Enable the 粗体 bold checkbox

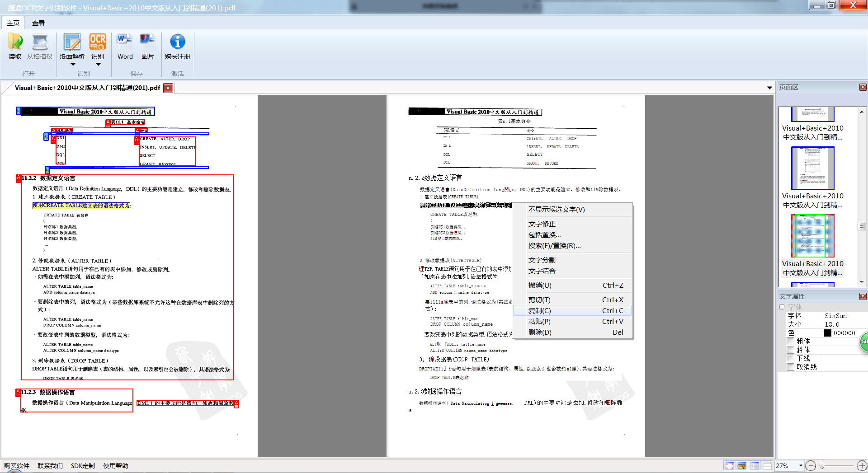[790, 342]
